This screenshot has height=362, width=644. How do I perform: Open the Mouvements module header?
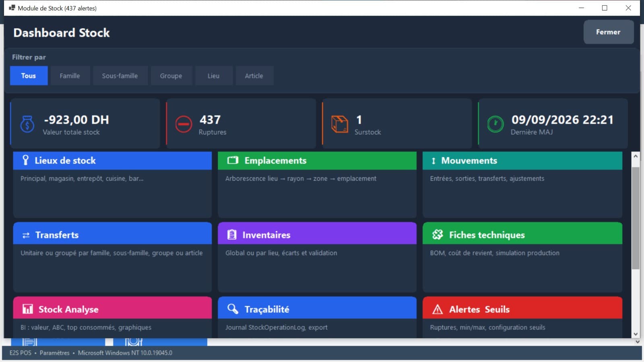click(522, 160)
